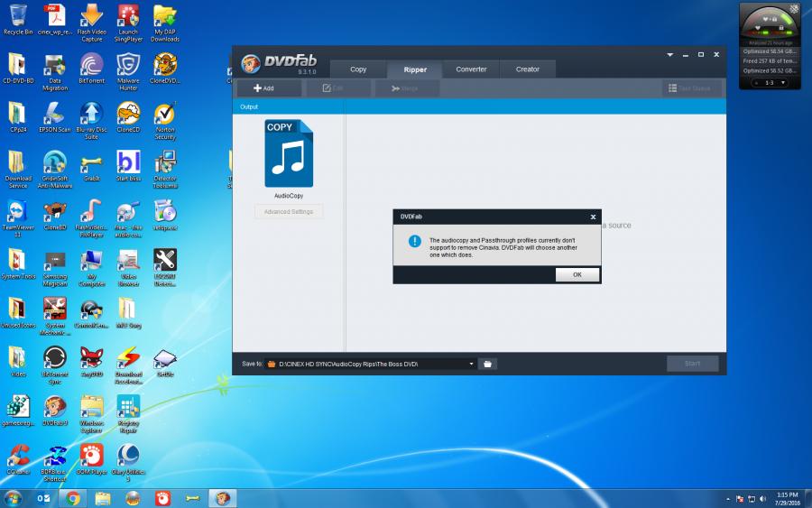Open Advanced Settings under AudioCopy
The width and height of the screenshot is (812, 508).
pyautogui.click(x=289, y=212)
